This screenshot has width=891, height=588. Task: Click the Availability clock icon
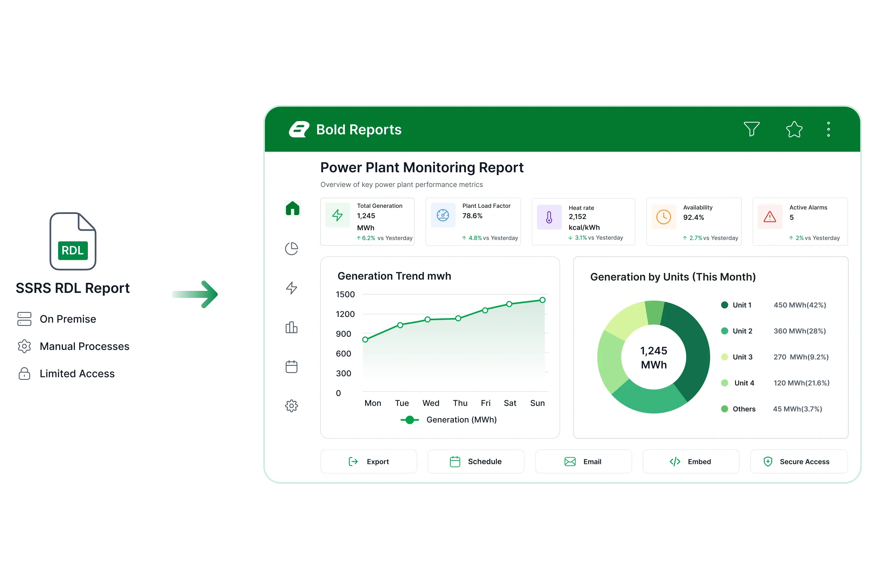(x=663, y=217)
